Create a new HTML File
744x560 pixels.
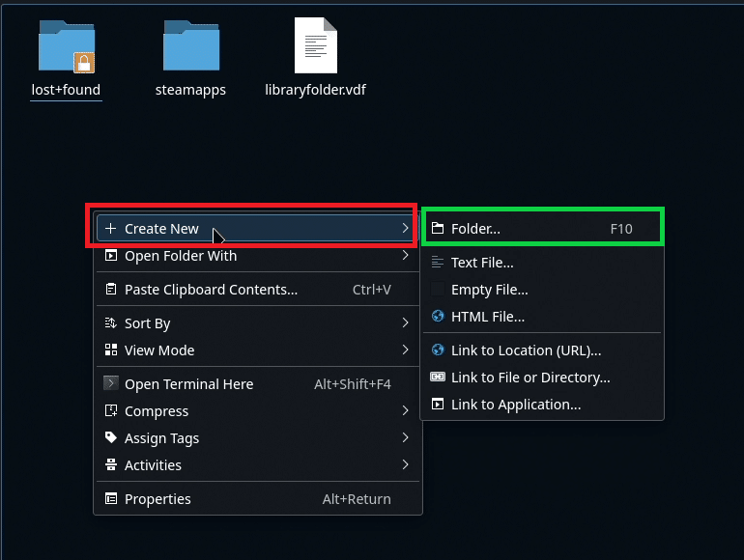tap(542, 317)
